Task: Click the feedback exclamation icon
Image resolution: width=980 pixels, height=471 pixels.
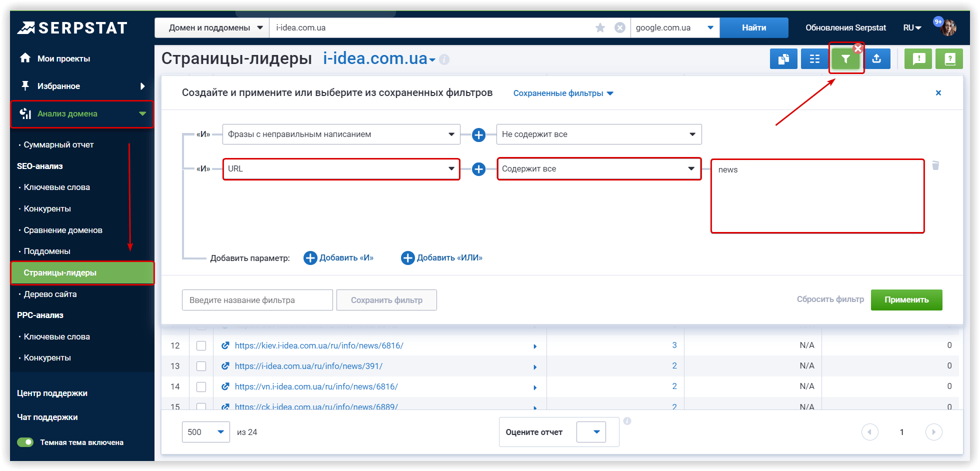Action: coord(918,59)
